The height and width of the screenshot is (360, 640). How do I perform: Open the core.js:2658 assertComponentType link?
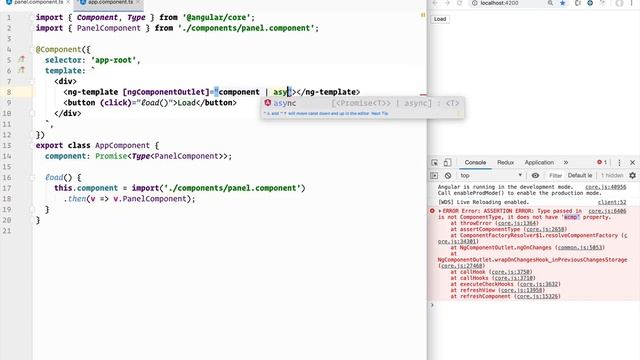click(545, 229)
